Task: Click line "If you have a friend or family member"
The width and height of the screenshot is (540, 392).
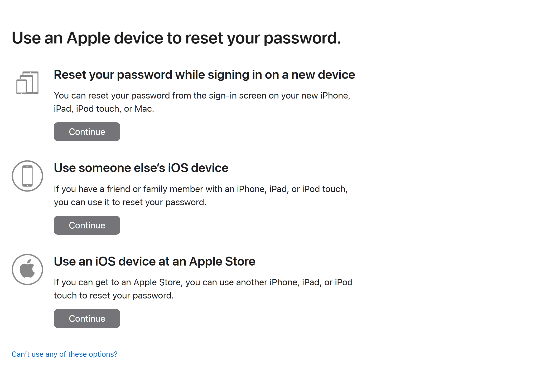Action: (201, 189)
